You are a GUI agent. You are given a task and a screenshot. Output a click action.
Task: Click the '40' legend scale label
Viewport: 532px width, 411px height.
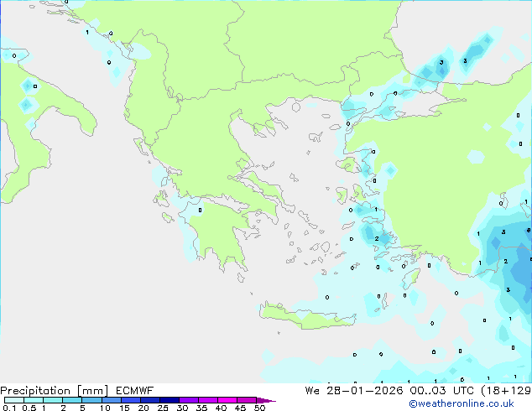[x=221, y=408]
